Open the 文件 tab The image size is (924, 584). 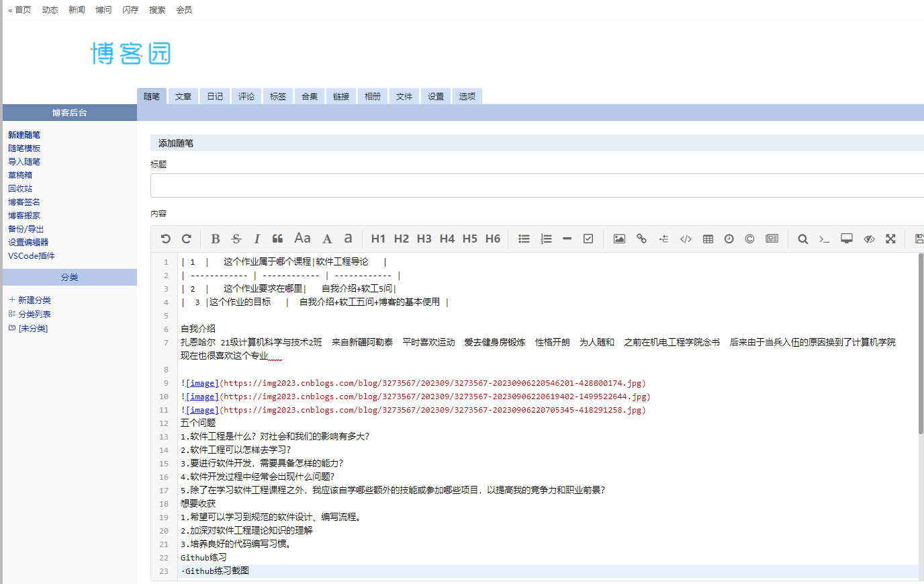(404, 96)
